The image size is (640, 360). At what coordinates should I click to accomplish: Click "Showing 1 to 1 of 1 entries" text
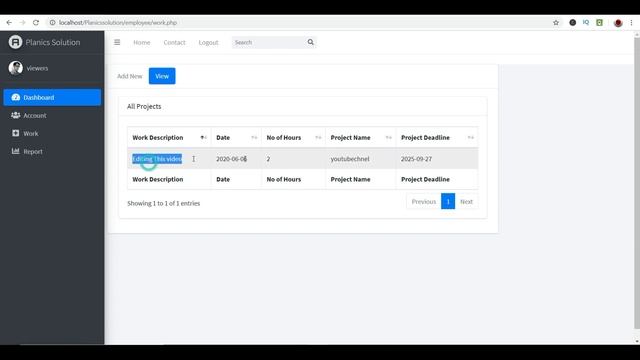pyautogui.click(x=164, y=203)
